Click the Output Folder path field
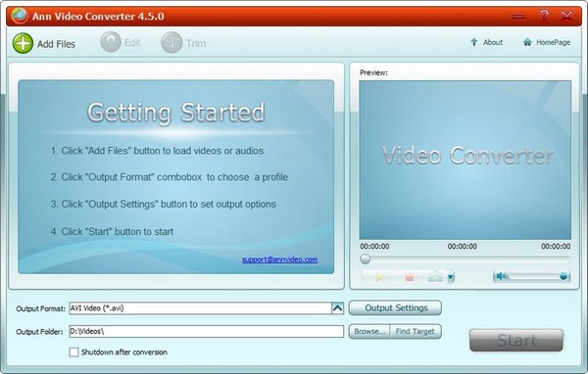The image size is (588, 374). pos(206,331)
